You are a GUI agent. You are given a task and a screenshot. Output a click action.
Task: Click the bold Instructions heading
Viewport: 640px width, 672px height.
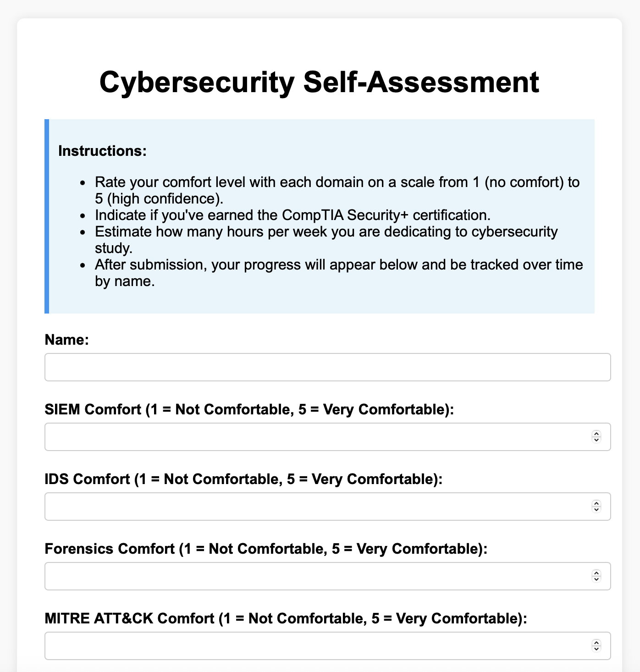(102, 151)
